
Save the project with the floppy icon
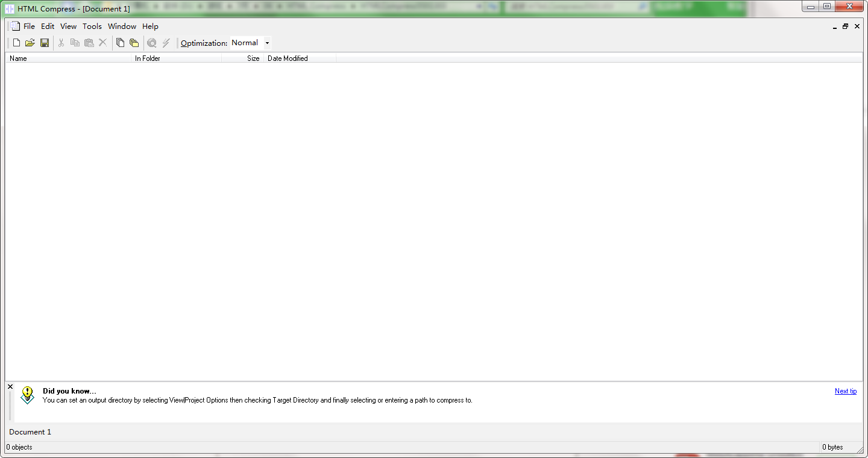point(45,43)
